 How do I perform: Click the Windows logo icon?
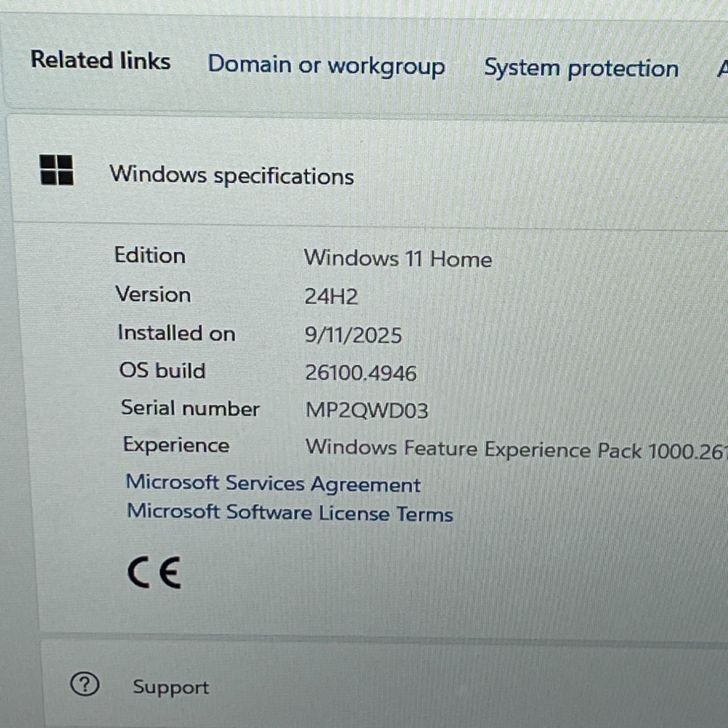click(56, 170)
